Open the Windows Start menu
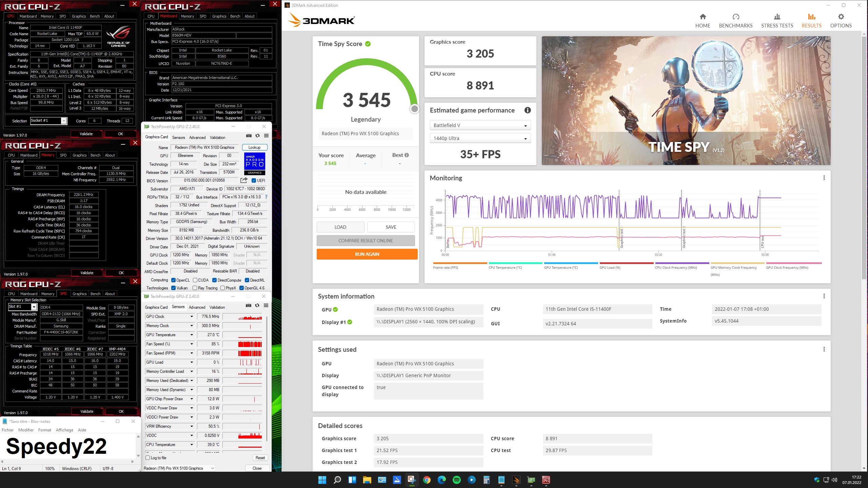 322,480
